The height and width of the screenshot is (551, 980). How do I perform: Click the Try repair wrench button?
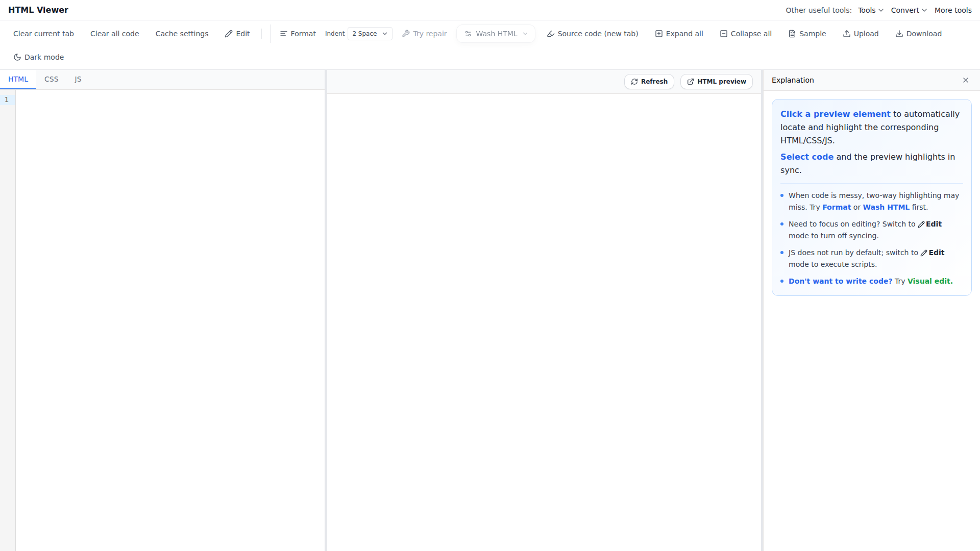click(424, 34)
